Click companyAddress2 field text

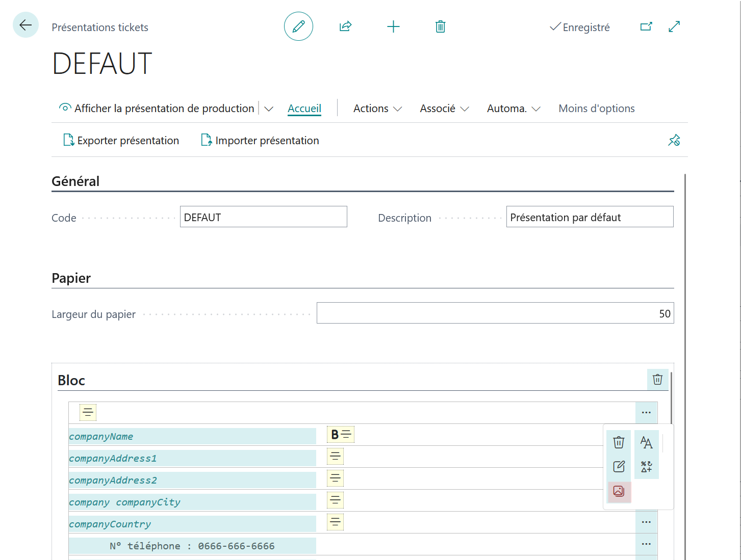click(113, 481)
